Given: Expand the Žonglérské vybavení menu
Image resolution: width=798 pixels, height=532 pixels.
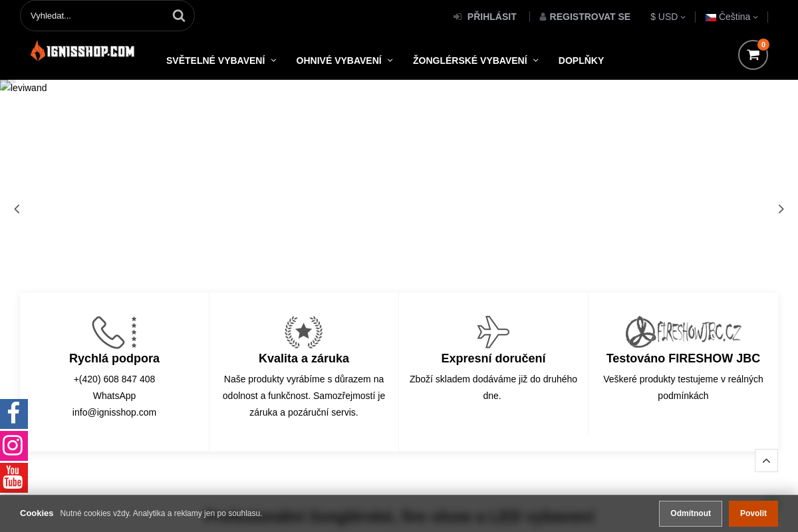Looking at the screenshot, I should (475, 61).
